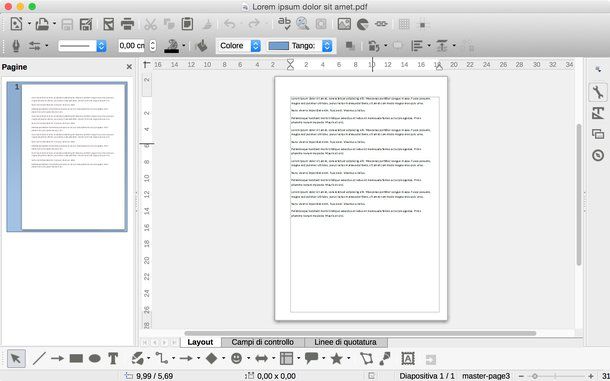Insert a hyperlink with the chain icon
Image resolution: width=610 pixels, height=381 pixels.
click(x=381, y=24)
